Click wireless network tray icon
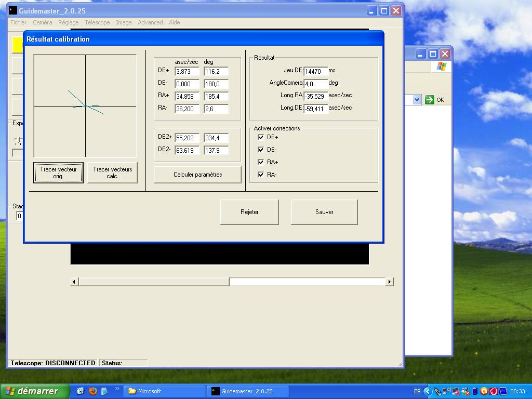Image resolution: width=532 pixels, height=399 pixels. coord(447,392)
